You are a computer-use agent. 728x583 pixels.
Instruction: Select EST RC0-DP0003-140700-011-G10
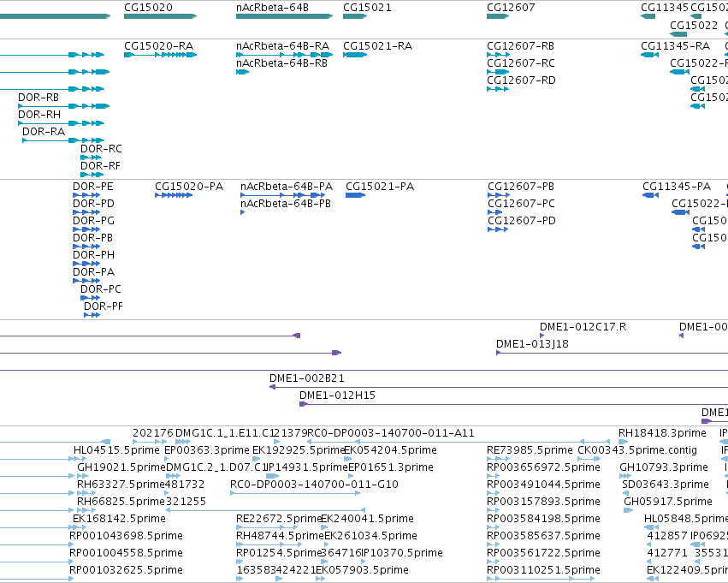pos(314,485)
